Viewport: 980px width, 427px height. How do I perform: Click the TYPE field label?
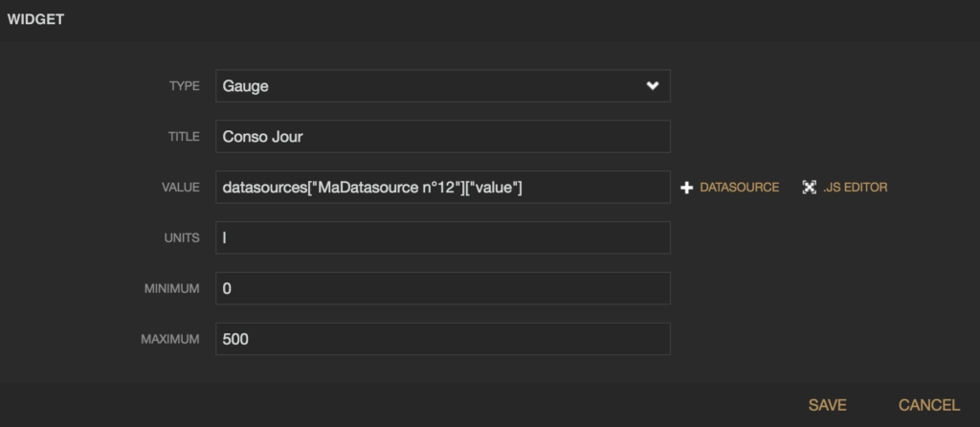(x=185, y=86)
